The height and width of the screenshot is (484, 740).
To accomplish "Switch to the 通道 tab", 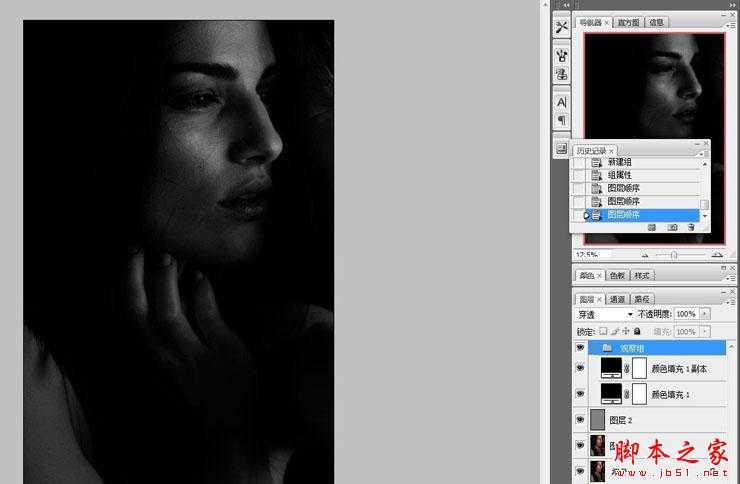I will point(616,299).
